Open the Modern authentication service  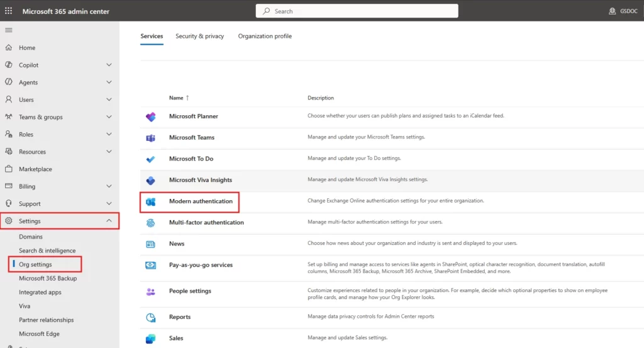[201, 201]
